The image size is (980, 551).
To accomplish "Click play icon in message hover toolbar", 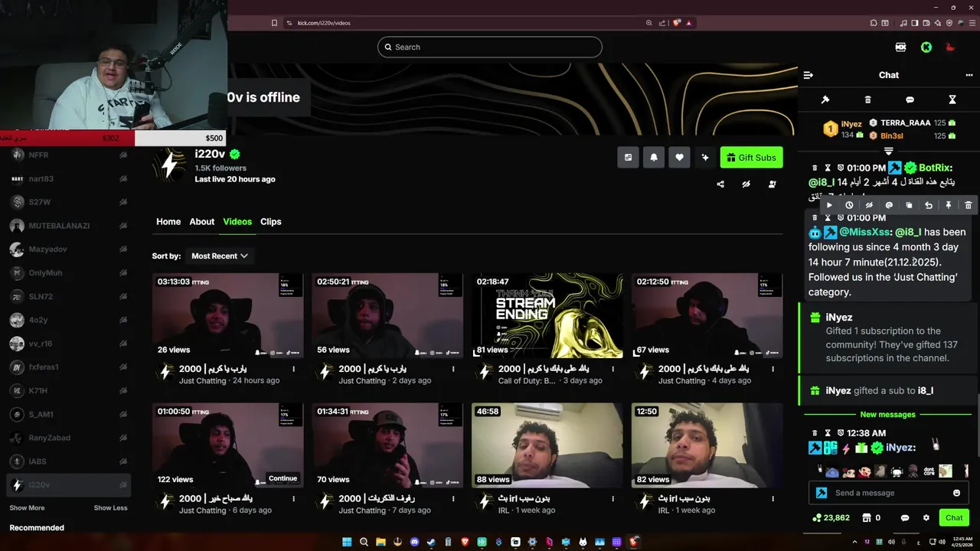I will click(829, 205).
